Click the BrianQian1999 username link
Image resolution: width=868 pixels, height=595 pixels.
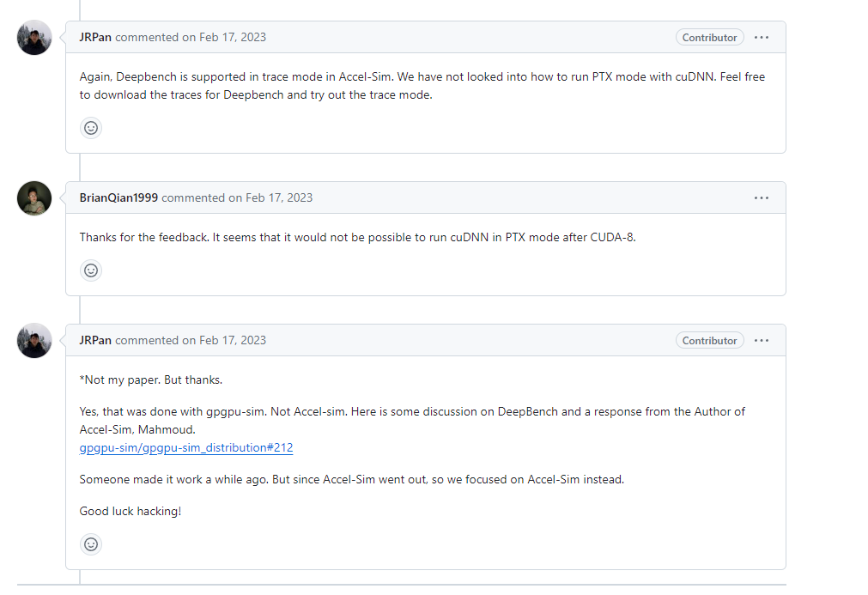coord(118,198)
